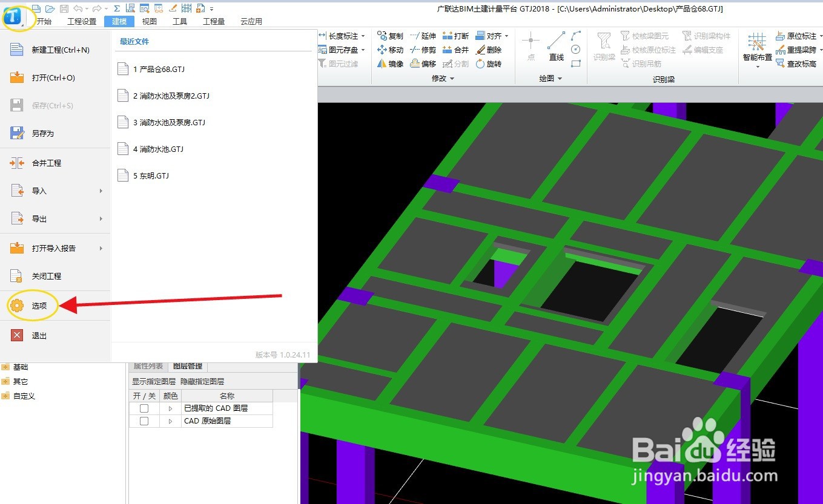Expand the 已提取的 CAD 图层 row triangle
This screenshot has width=823, height=504.
(x=170, y=408)
